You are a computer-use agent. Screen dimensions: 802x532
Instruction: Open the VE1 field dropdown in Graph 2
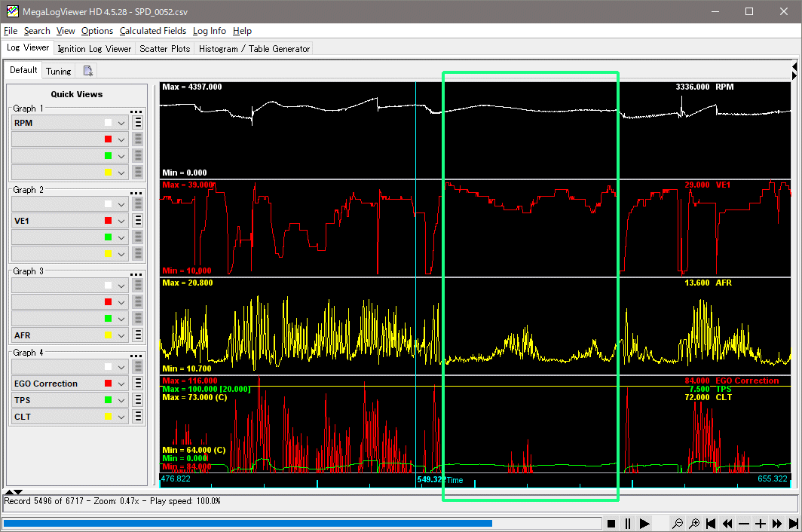pyautogui.click(x=121, y=221)
